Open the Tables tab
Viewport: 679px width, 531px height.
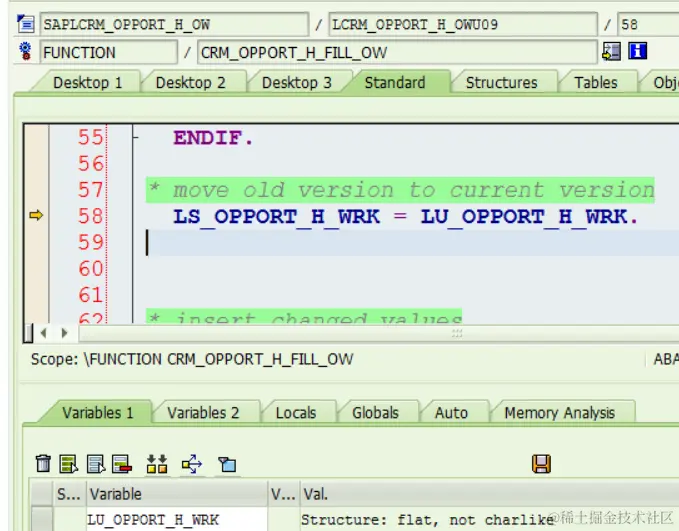596,82
